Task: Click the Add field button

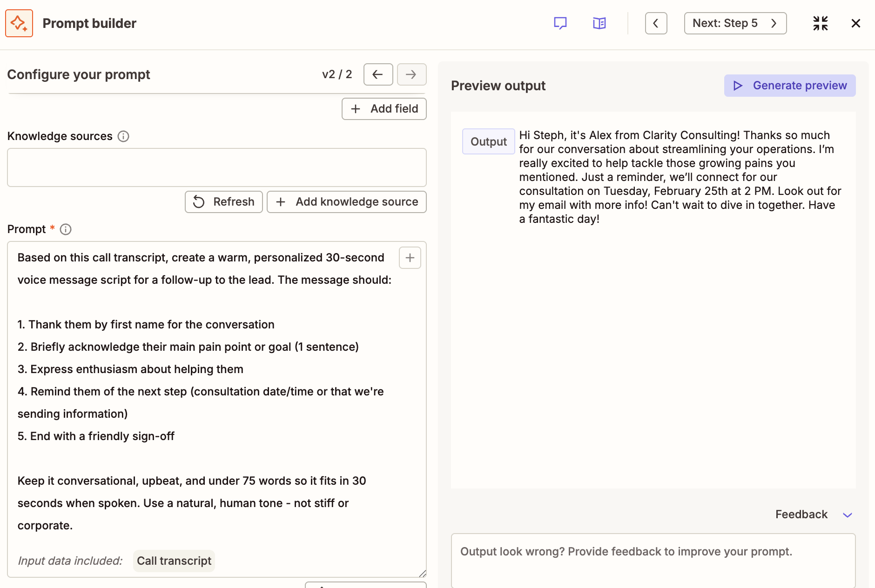Action: 384,108
